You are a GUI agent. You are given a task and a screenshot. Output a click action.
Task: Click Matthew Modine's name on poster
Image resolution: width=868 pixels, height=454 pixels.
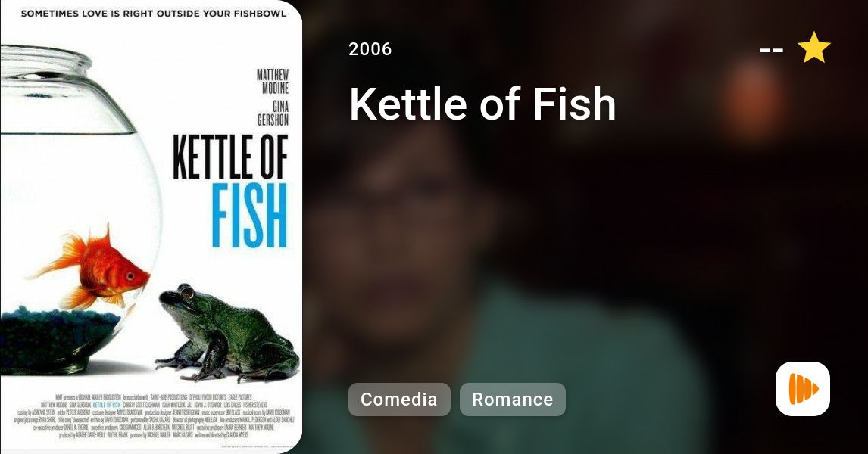tap(273, 82)
